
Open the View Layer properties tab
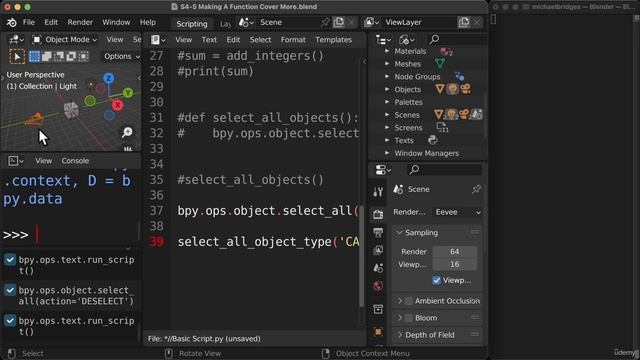pos(378,250)
